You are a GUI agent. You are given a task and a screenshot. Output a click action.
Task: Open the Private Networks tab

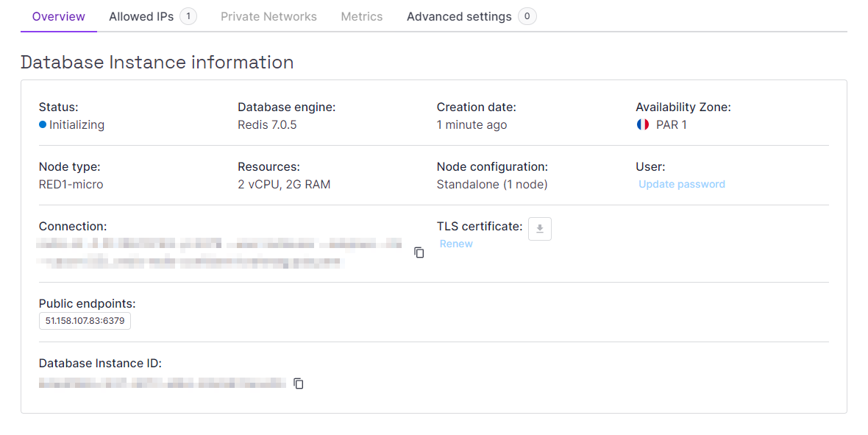pyautogui.click(x=268, y=15)
